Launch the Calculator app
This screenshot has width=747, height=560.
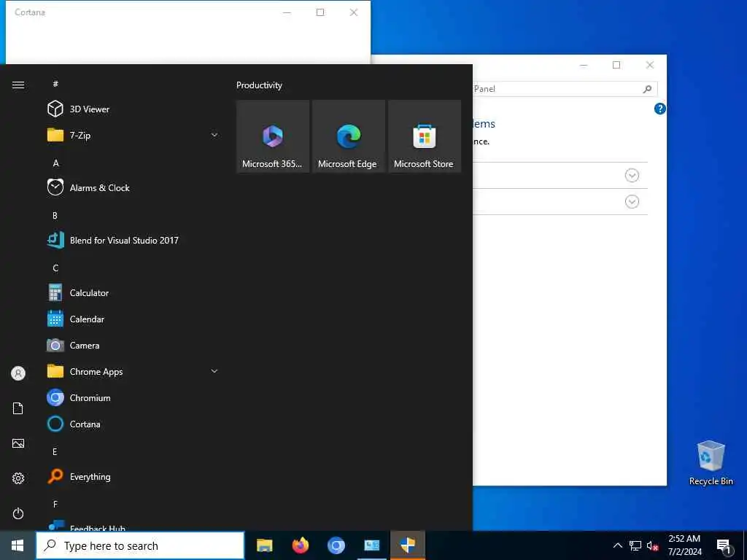click(133, 293)
